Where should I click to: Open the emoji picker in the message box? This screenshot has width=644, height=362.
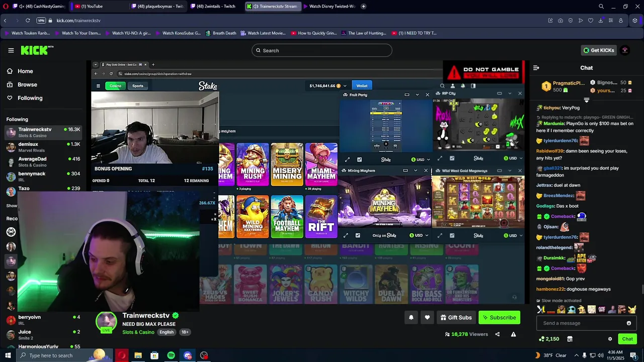(629, 323)
